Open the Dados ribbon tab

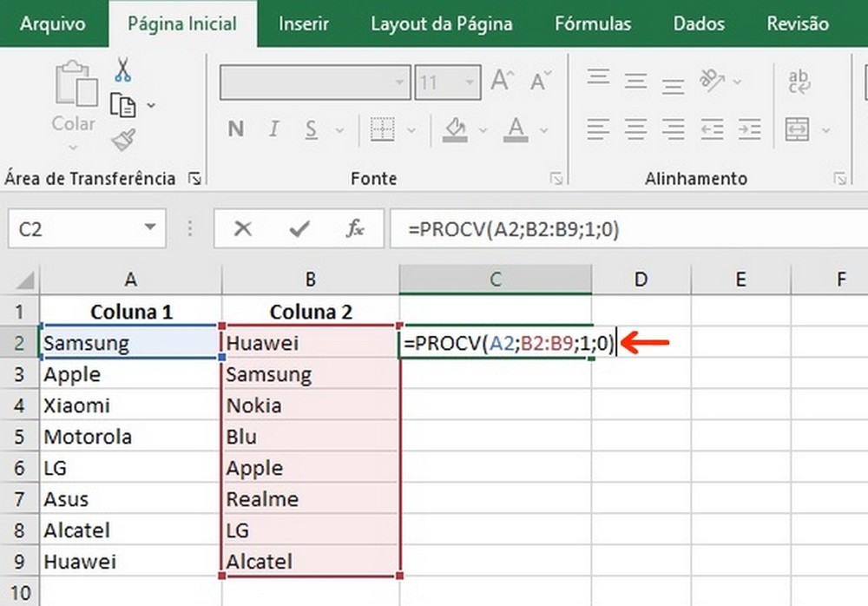(x=699, y=23)
